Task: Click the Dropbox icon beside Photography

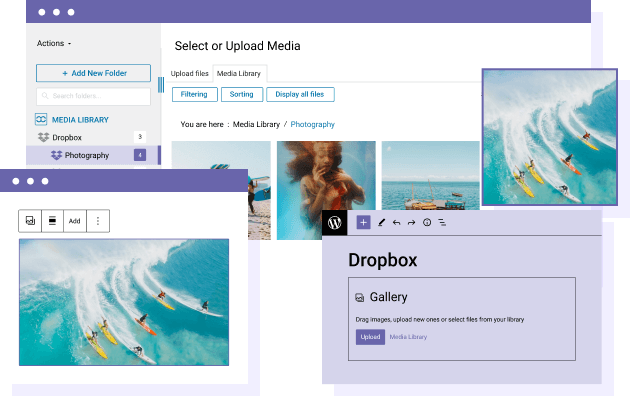Action: tap(57, 155)
